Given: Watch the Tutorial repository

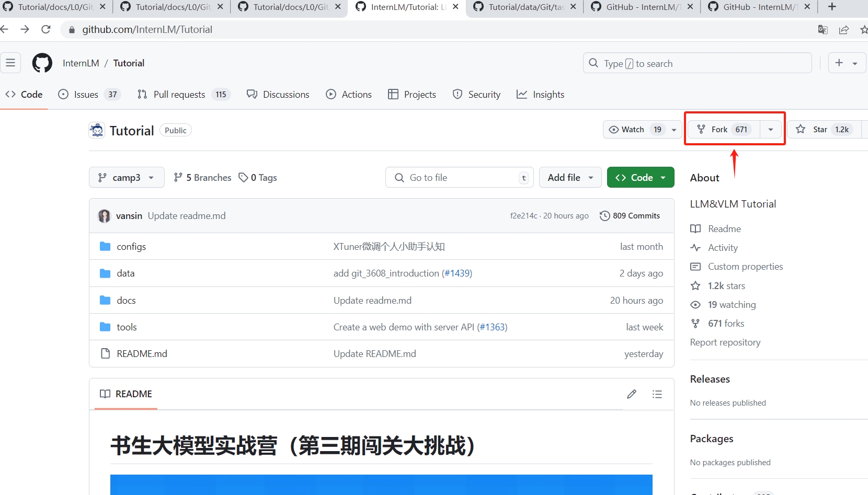Looking at the screenshot, I should (x=634, y=130).
